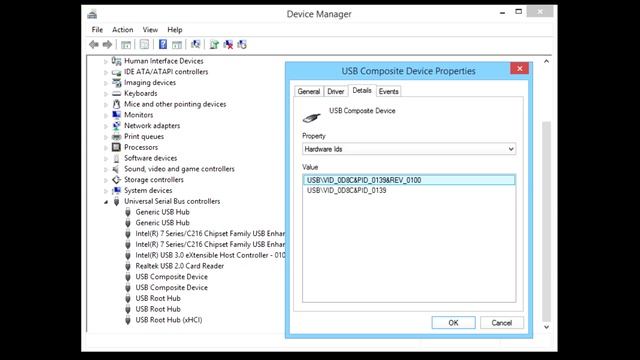Click the device tree vertical scrollbar thumb
This screenshot has width=640, height=360.
547,221
